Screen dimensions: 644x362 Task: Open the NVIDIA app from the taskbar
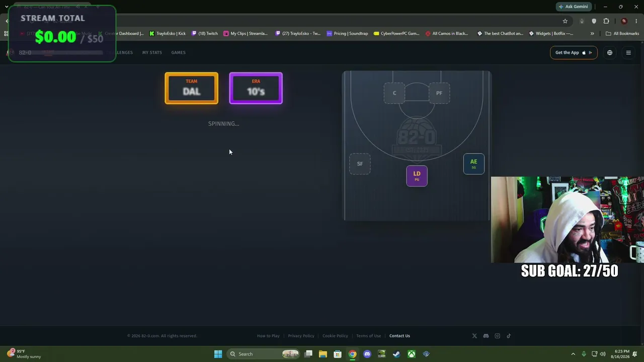coord(382,354)
